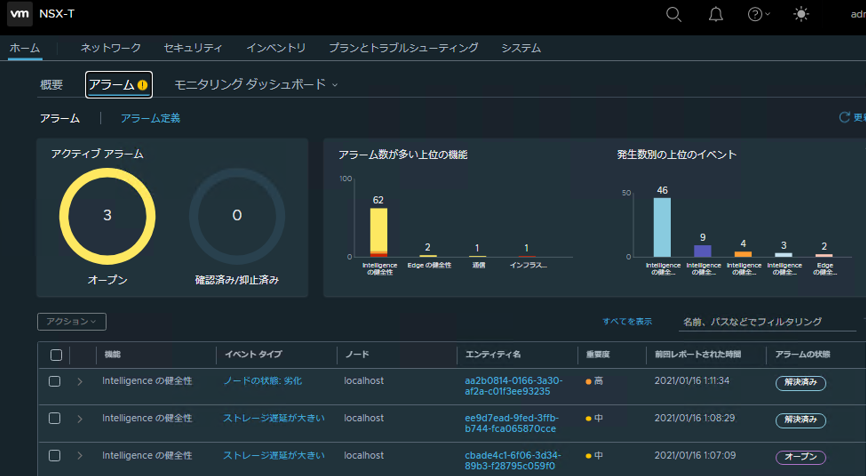The image size is (866, 476).
Task: Click the purple bar showing 9
Action: (x=703, y=251)
